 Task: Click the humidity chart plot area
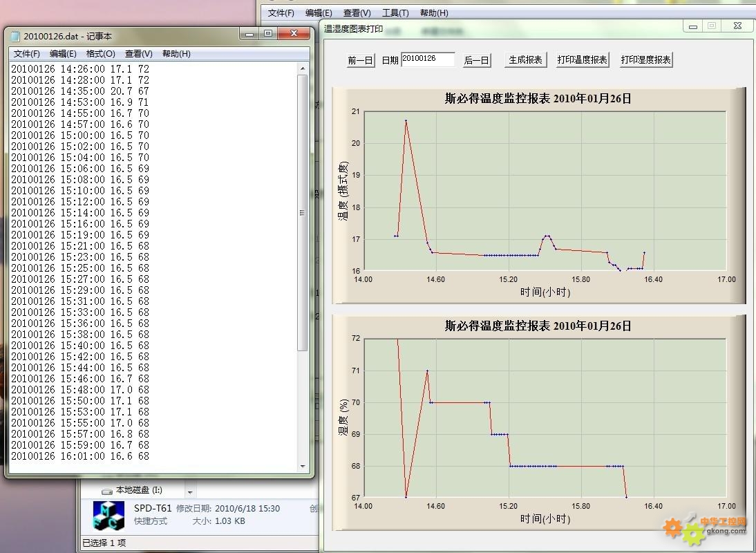[545, 418]
